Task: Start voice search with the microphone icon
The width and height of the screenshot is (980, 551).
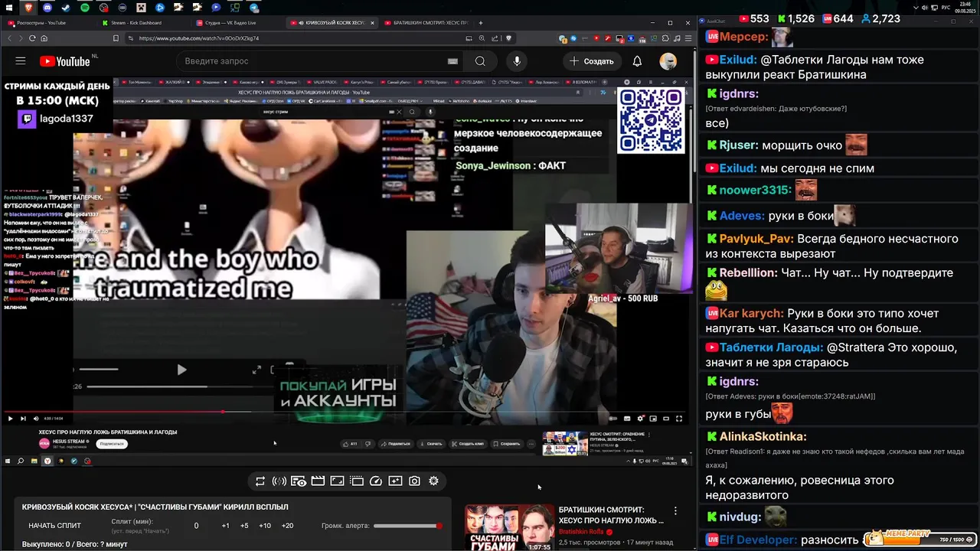Action: click(x=517, y=61)
